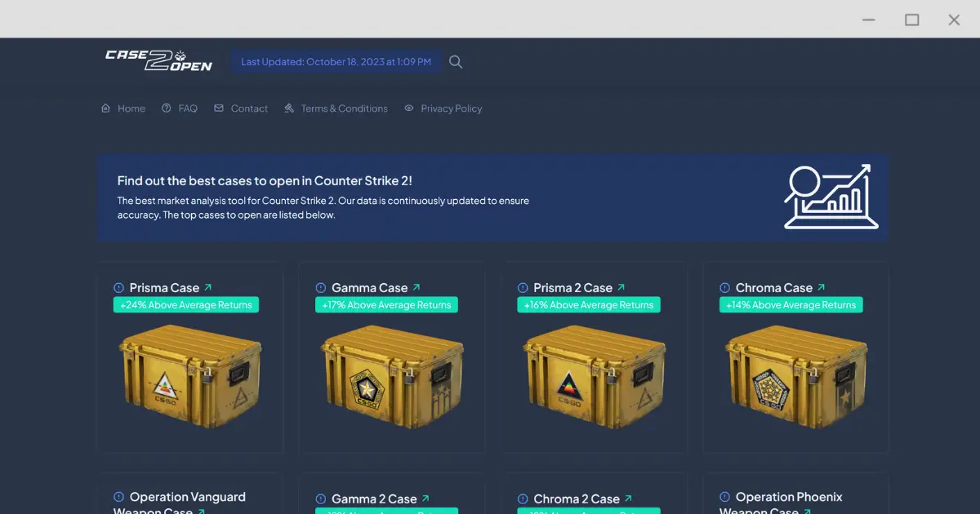Screen dimensions: 980x514
Task: Click the +14% Above Average Returns badge
Action: (x=791, y=304)
